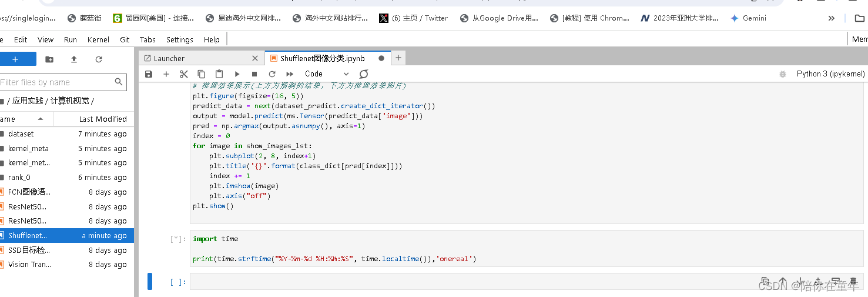Interrupt the kernel with the stop icon

coord(254,74)
